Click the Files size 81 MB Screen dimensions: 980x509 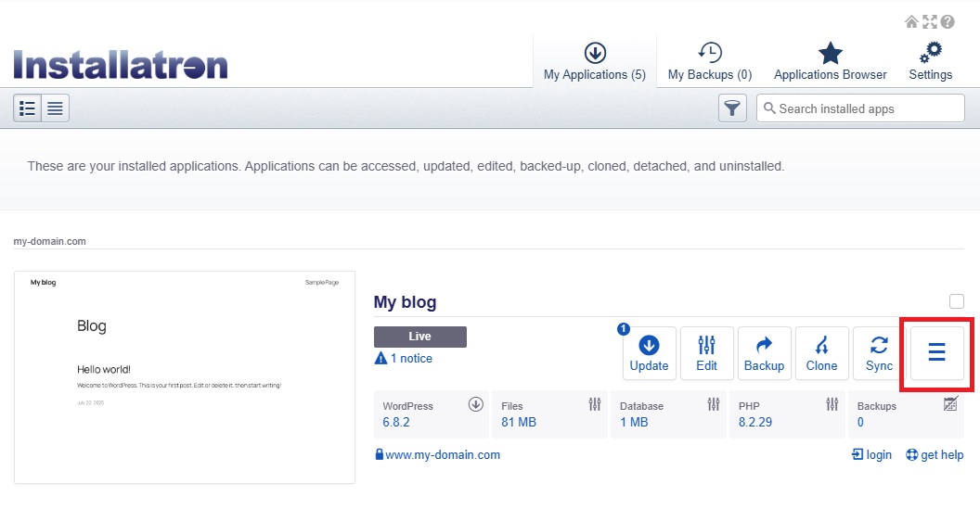[519, 422]
